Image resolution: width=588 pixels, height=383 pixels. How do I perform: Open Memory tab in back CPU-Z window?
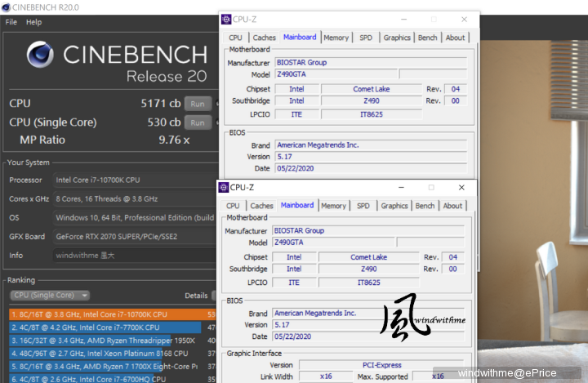tap(336, 38)
